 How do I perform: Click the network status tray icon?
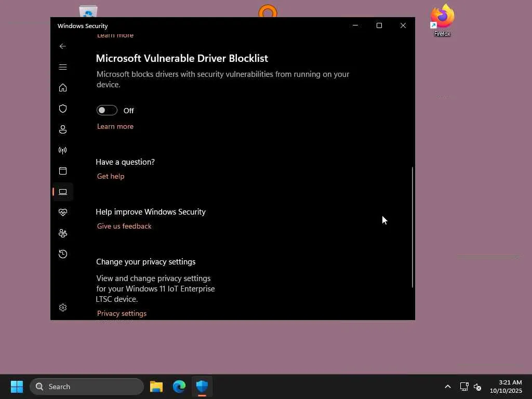464,387
